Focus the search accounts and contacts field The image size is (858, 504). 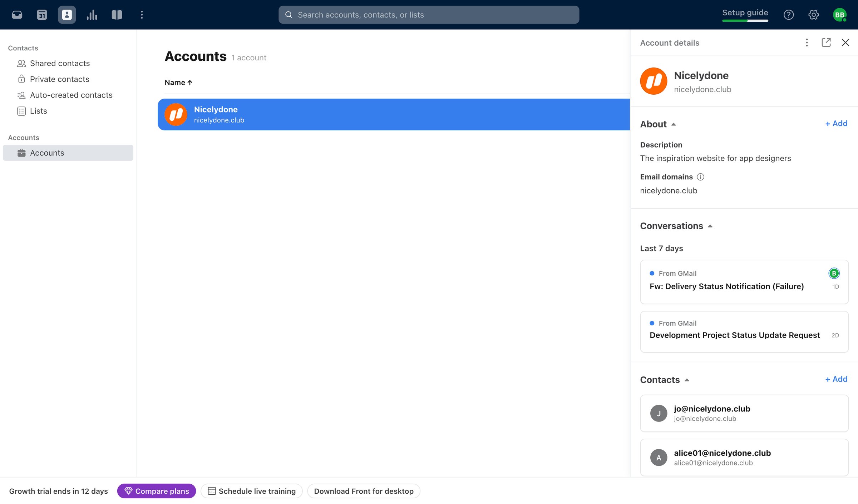click(x=429, y=15)
